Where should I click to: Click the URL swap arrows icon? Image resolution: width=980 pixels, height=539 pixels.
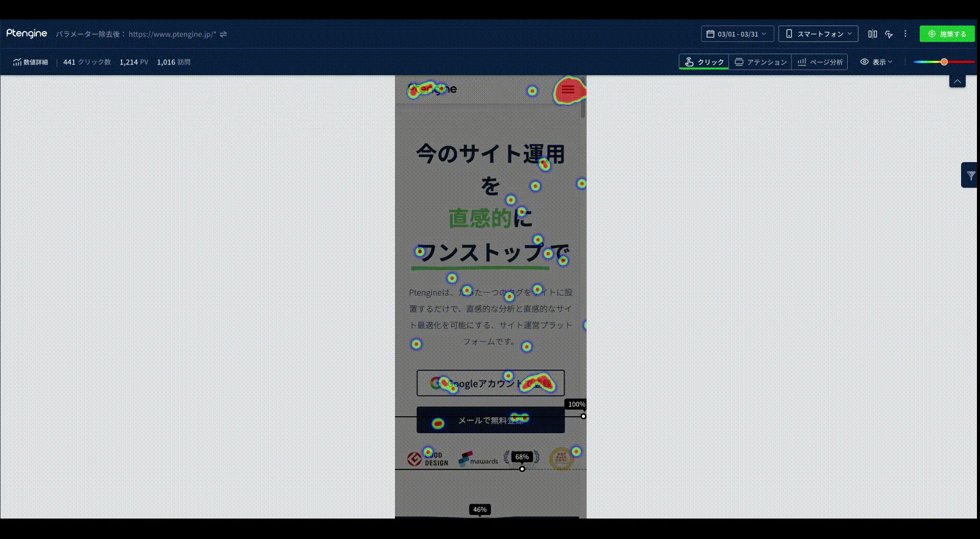coord(223,34)
